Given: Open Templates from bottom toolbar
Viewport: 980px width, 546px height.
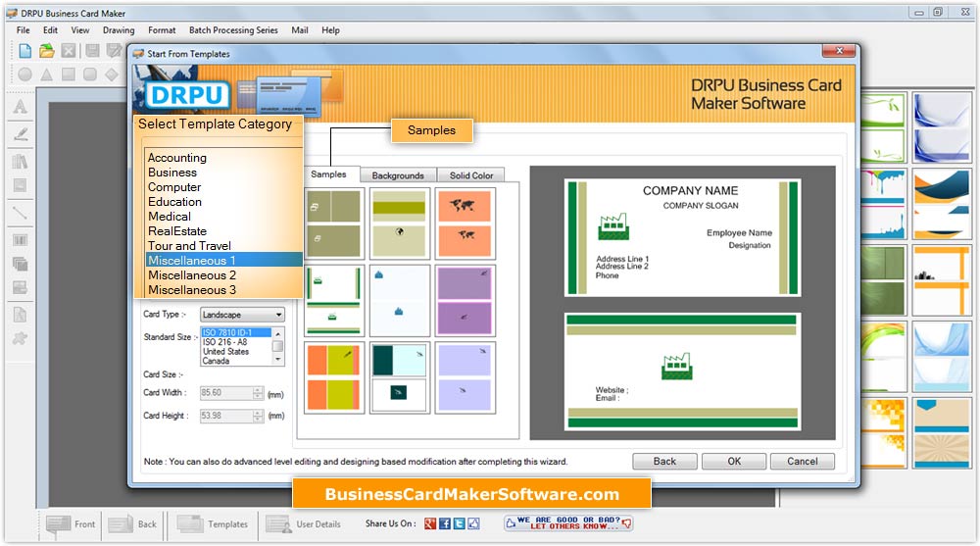Looking at the screenshot, I should click(x=213, y=524).
